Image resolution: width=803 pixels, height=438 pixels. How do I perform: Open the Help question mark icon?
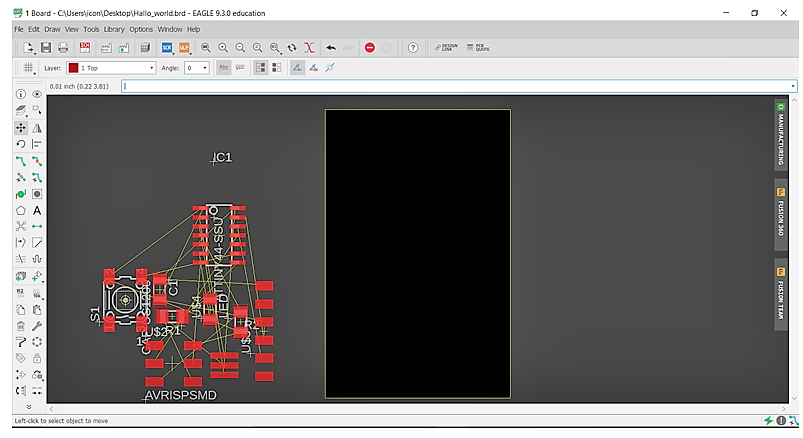point(413,48)
